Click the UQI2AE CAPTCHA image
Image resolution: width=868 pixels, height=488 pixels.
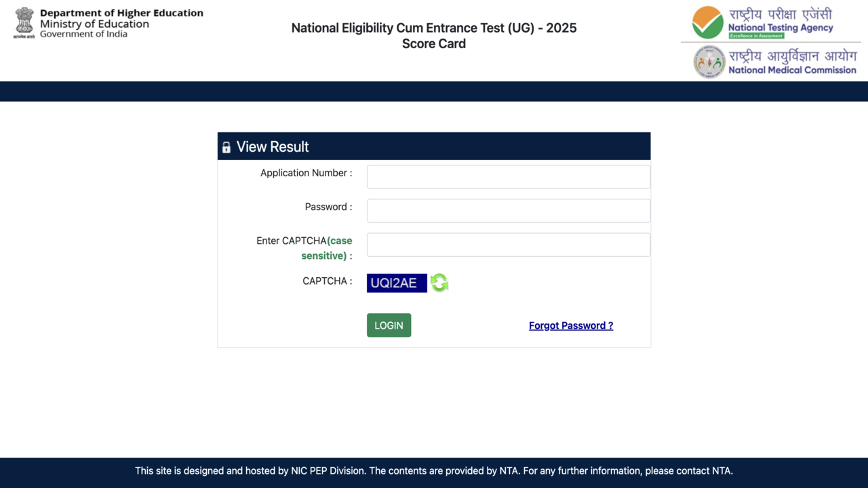[x=397, y=283]
